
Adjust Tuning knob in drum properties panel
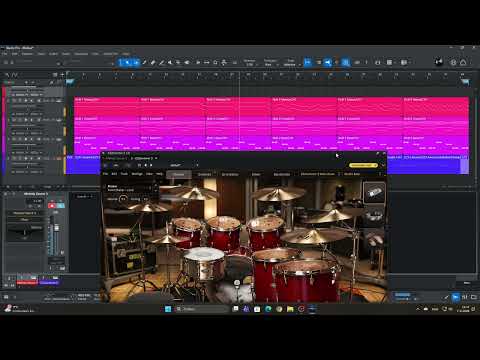pos(145,199)
